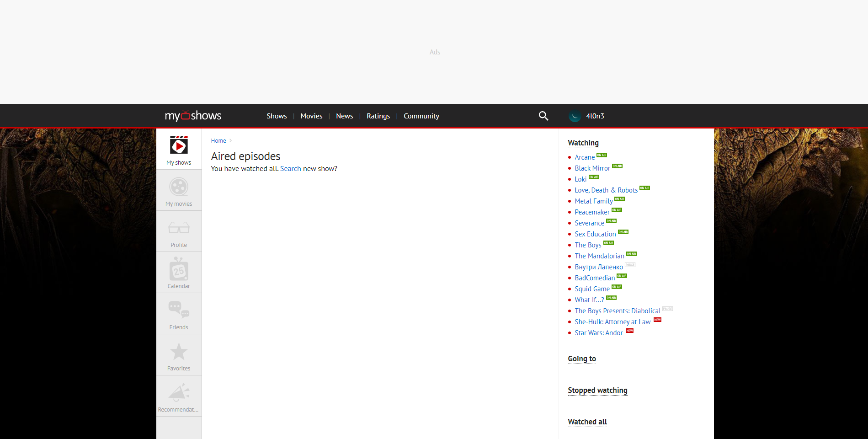Viewport: 868px width, 439px height.
Task: Select the Favorites star icon
Action: click(179, 352)
